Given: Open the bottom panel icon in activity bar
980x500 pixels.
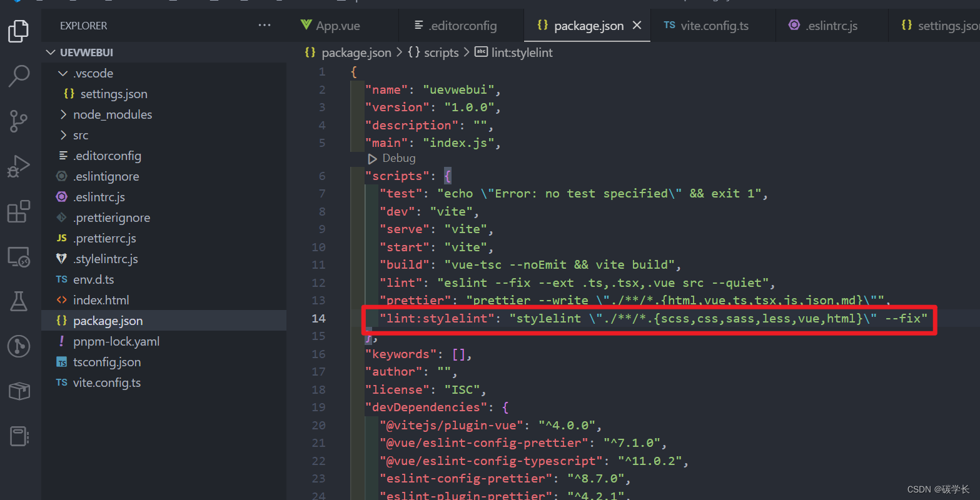Looking at the screenshot, I should pyautogui.click(x=19, y=436).
